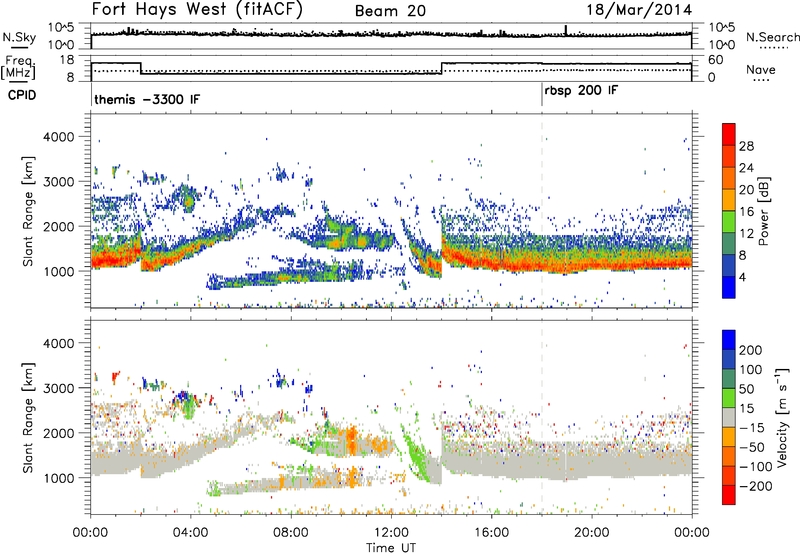
Task: Select the 'themis -3300 IF' CPID annotation
Action: point(147,99)
